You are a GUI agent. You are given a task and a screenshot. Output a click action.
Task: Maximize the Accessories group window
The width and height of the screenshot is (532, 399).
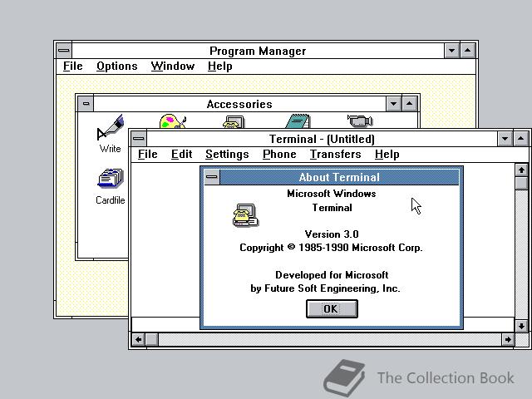point(410,104)
